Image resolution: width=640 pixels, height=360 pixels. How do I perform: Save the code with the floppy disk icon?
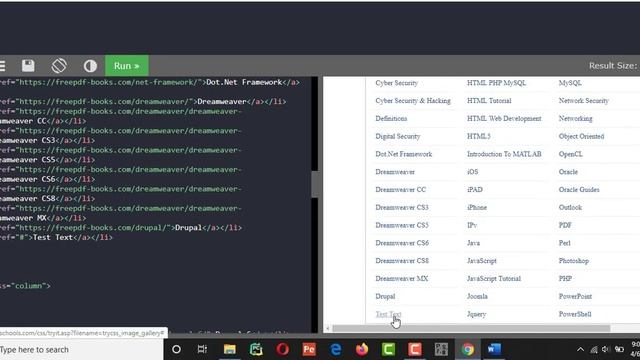coord(28,66)
